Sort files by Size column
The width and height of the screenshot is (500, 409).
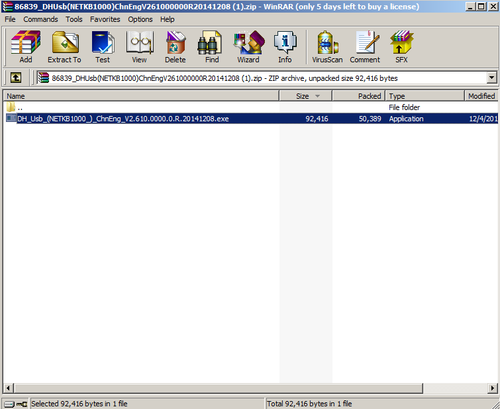[305, 96]
